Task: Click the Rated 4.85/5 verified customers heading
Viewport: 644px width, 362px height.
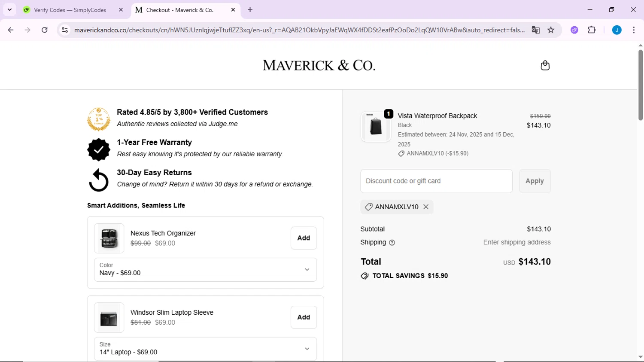Action: pos(192,112)
